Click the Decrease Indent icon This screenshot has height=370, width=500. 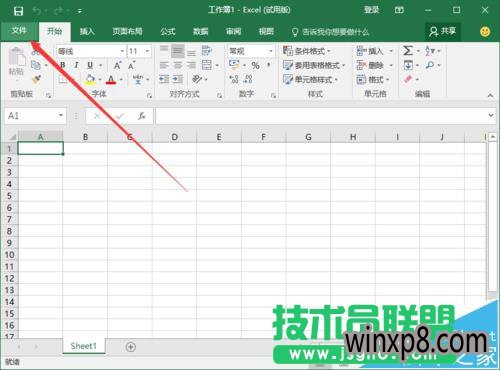164,79
